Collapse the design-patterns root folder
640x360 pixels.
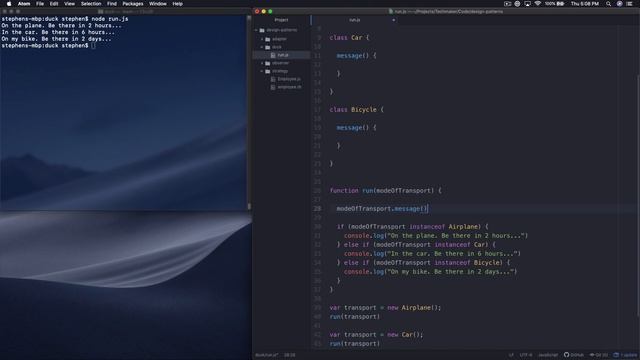point(256,30)
